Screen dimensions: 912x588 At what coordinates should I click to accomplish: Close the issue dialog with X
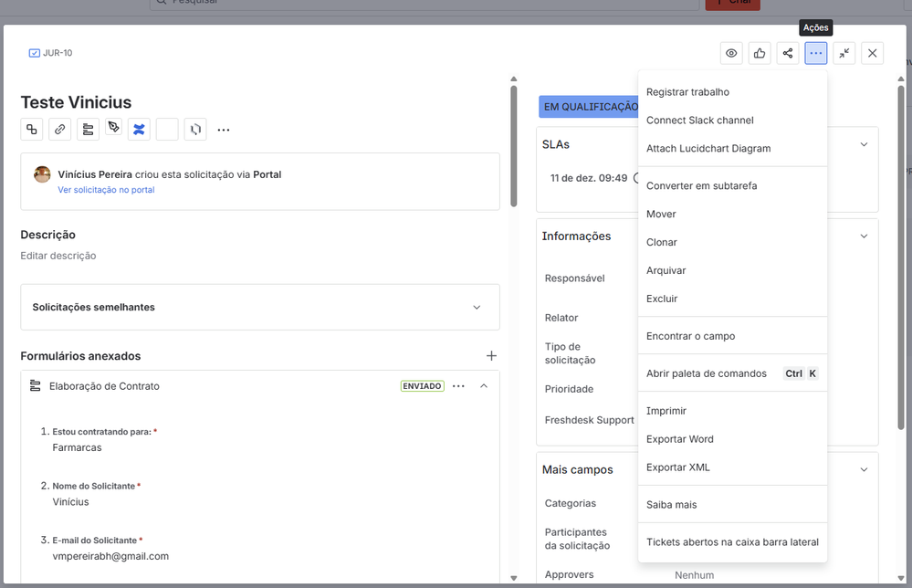click(873, 54)
